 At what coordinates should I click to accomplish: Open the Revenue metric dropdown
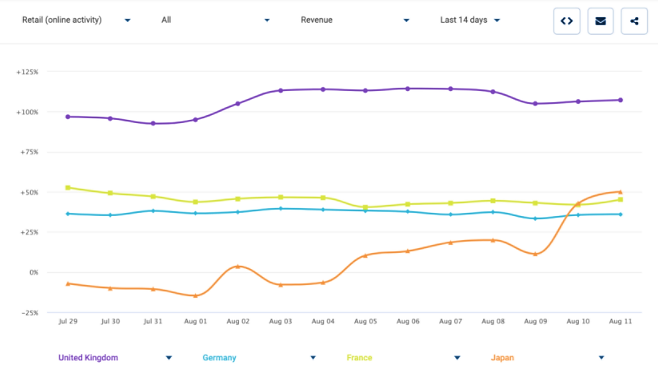(355, 20)
